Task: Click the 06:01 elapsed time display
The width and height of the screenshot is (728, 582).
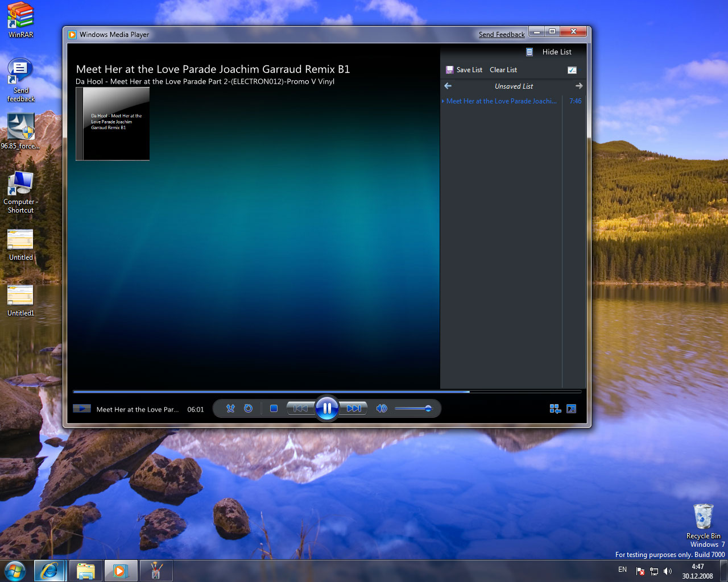Action: pyautogui.click(x=196, y=409)
